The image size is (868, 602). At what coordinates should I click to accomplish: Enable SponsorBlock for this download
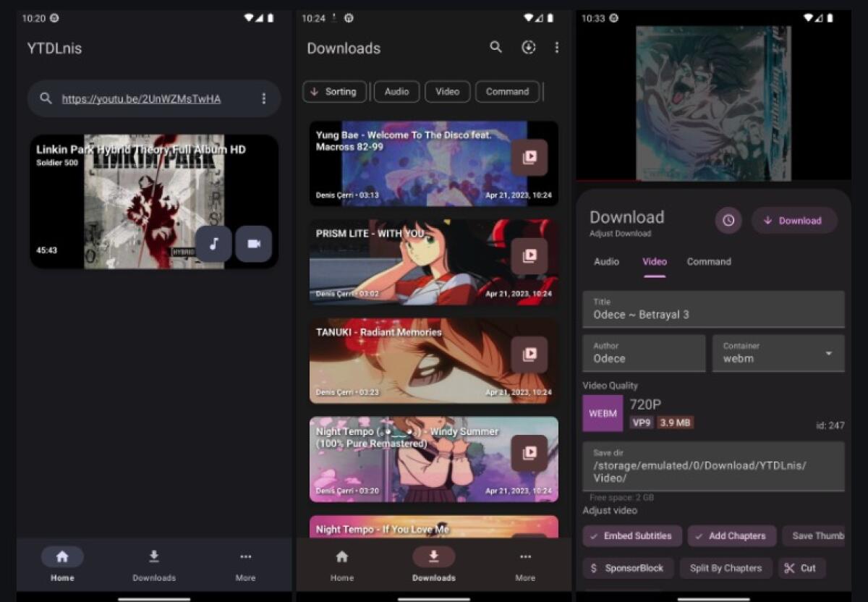pos(628,568)
